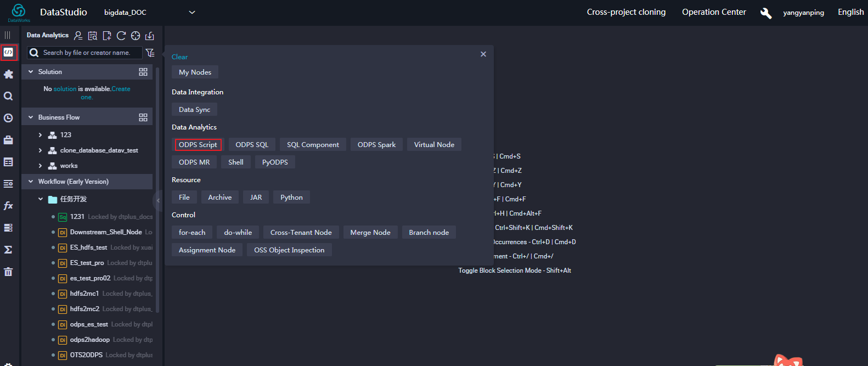Click the wrench settings icon in header
Screen dimensions: 868x366
(x=766, y=13)
